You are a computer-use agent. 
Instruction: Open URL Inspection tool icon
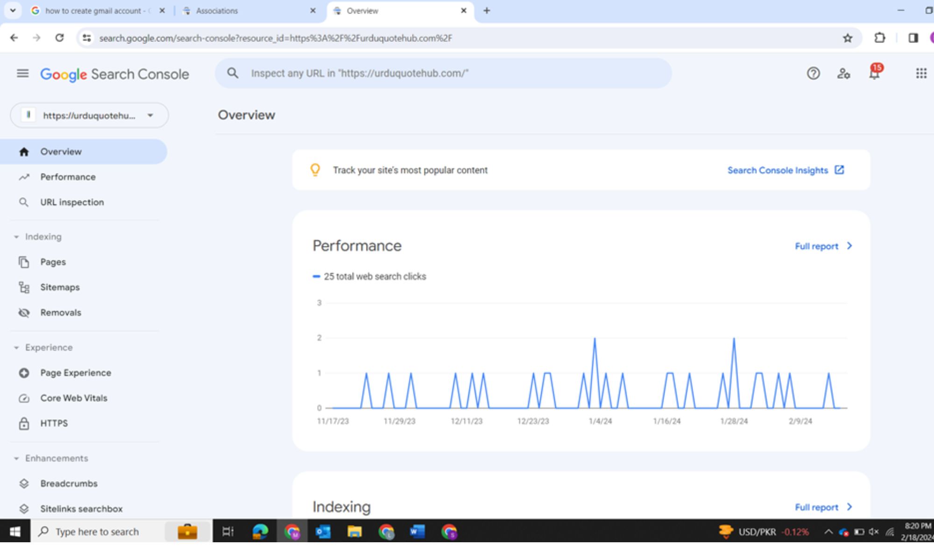point(23,202)
